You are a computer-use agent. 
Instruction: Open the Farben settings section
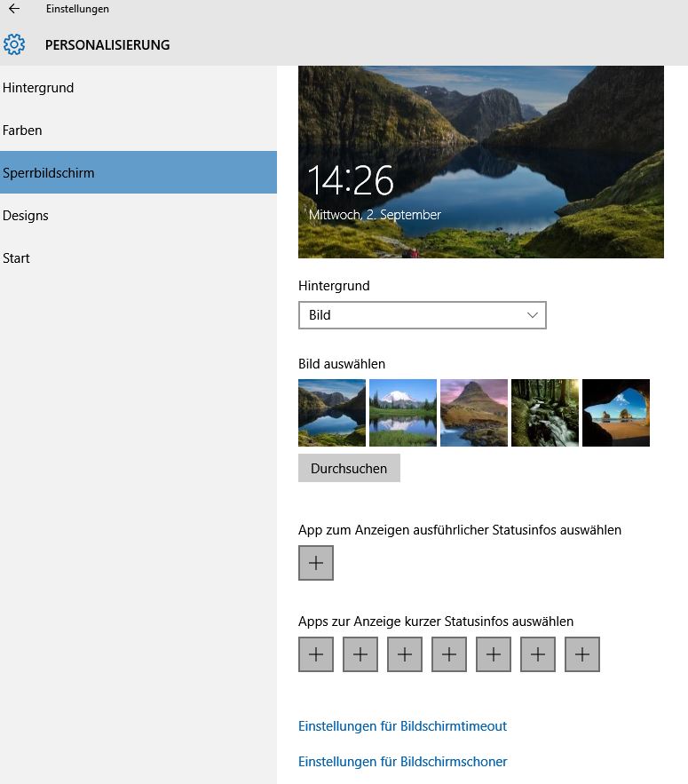[x=138, y=130]
